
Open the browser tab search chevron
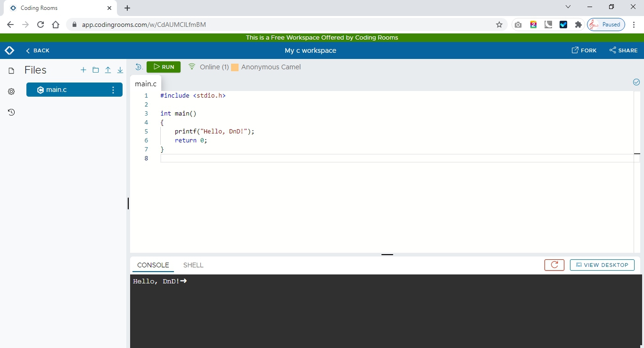coord(568,7)
